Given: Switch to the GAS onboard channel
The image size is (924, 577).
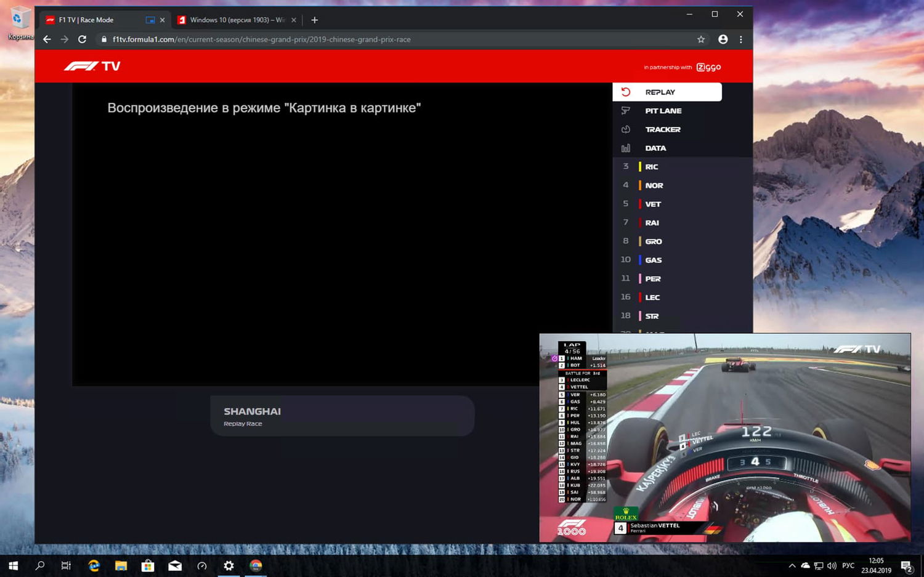Looking at the screenshot, I should 652,259.
